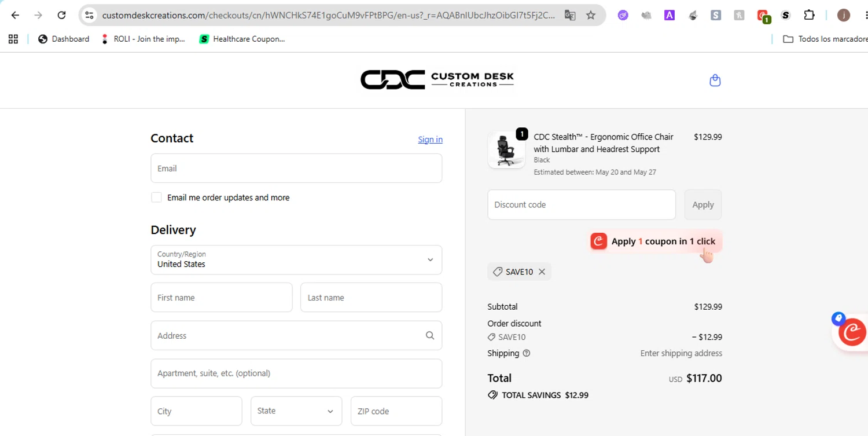Focus the City field
The image size is (868, 436).
point(196,411)
